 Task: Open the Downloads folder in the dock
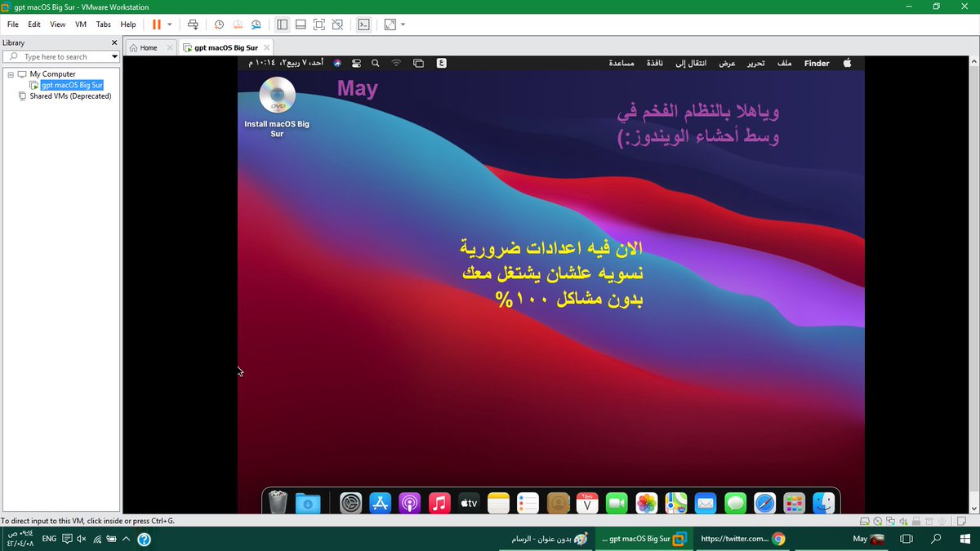[x=308, y=504]
